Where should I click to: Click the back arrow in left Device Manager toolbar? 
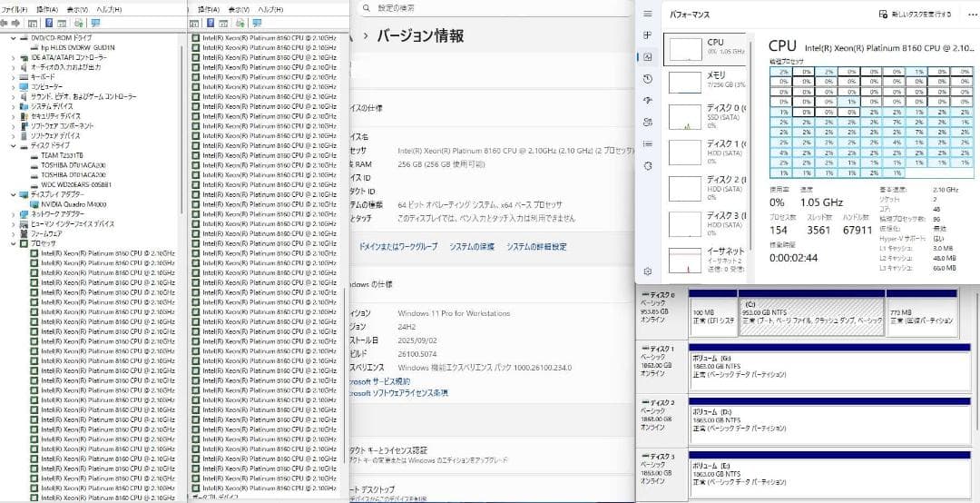(x=5, y=23)
